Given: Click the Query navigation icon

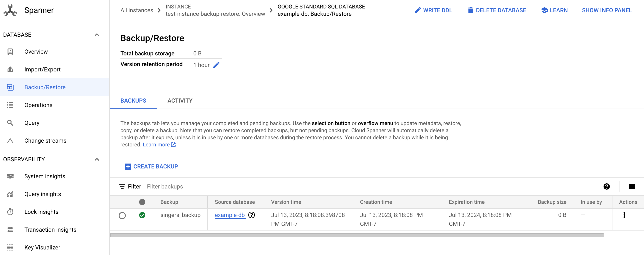Looking at the screenshot, I should [10, 123].
